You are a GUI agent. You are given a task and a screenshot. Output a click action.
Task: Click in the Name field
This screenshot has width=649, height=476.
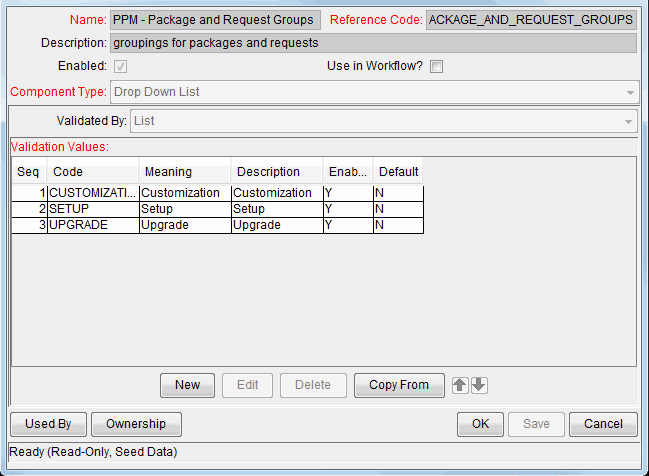click(215, 20)
